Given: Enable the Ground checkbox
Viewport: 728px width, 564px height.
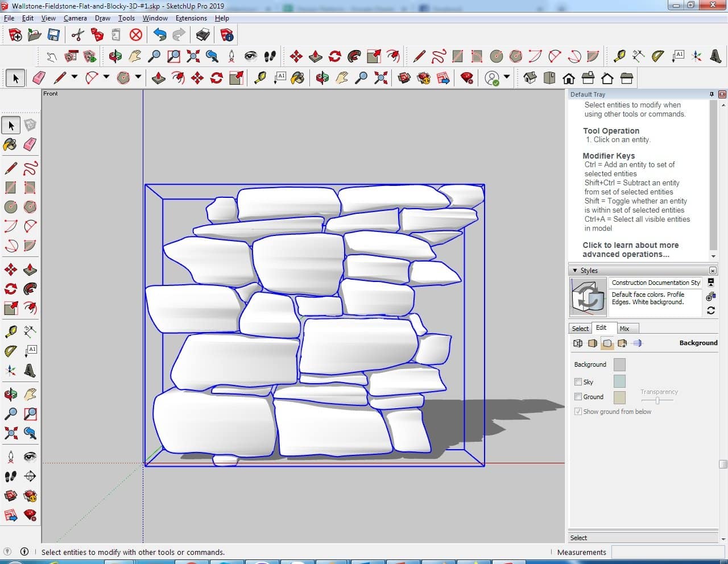Looking at the screenshot, I should click(578, 397).
